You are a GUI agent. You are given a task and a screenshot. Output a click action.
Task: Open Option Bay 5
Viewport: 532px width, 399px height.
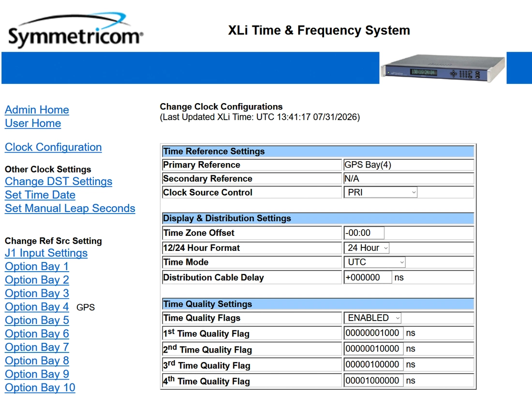click(37, 320)
